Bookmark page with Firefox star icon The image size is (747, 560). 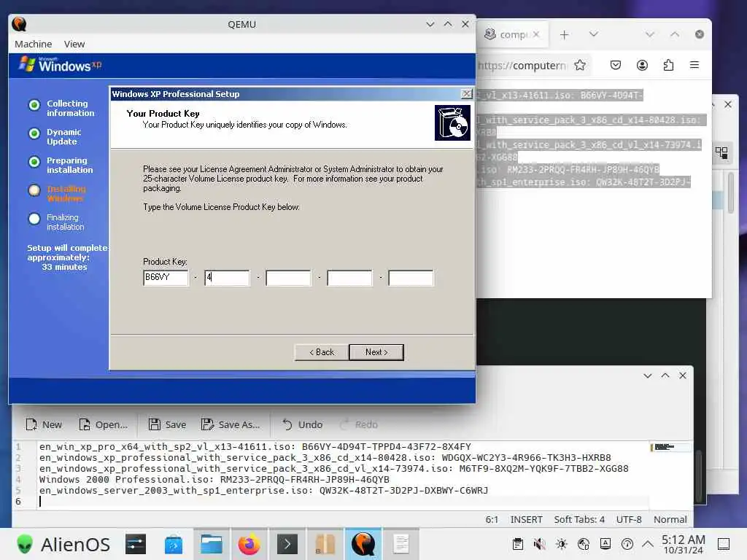580,65
